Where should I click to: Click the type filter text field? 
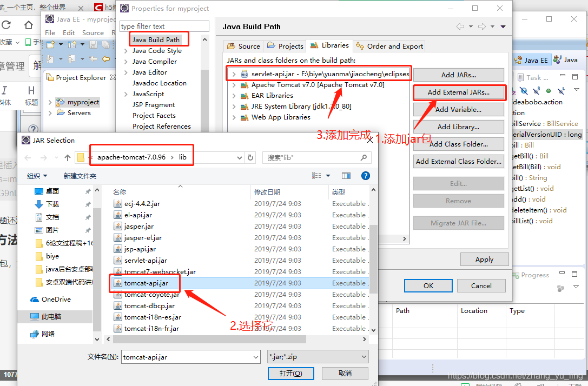click(164, 26)
